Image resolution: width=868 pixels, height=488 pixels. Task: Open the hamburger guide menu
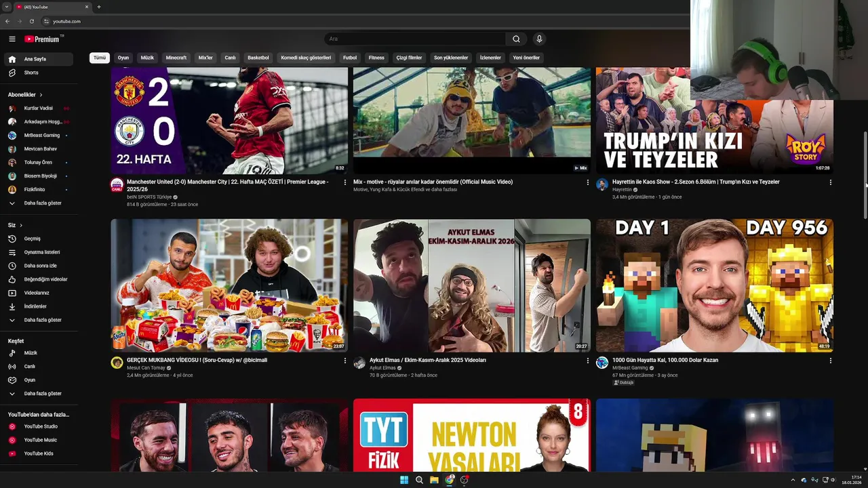click(12, 39)
